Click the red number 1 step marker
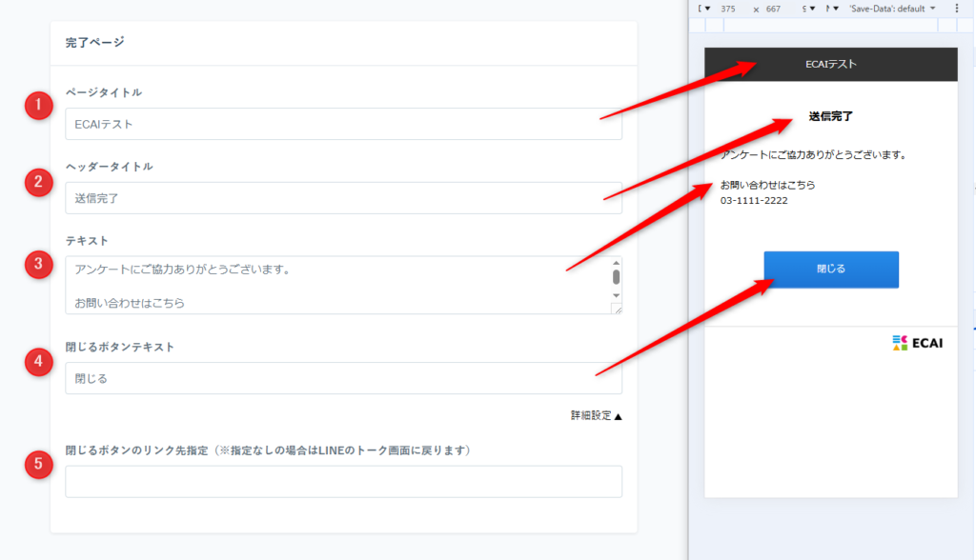The width and height of the screenshot is (976, 560). click(38, 106)
